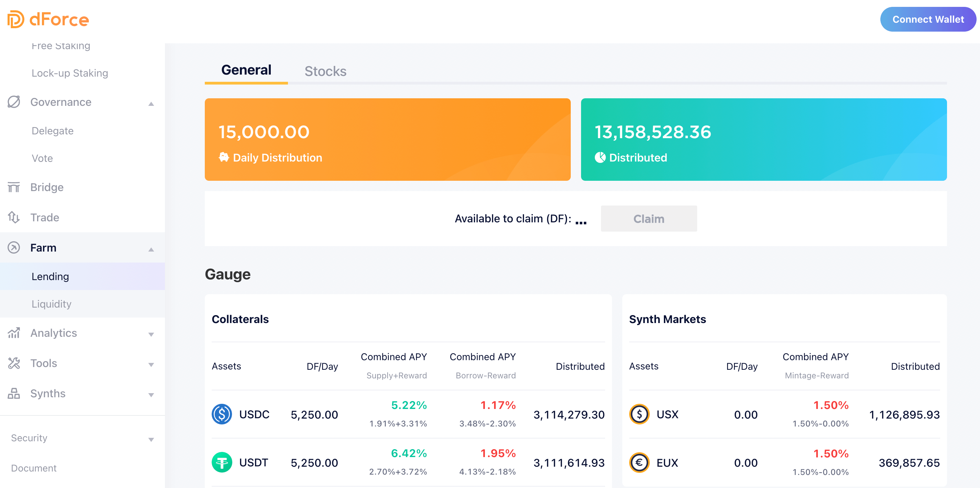Click the Synth Markets heading
The width and height of the screenshot is (980, 488).
click(x=667, y=319)
